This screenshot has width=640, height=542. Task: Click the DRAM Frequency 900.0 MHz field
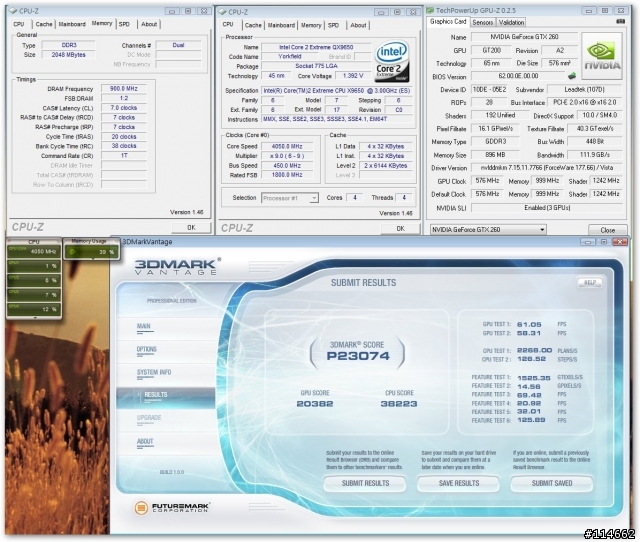124,89
